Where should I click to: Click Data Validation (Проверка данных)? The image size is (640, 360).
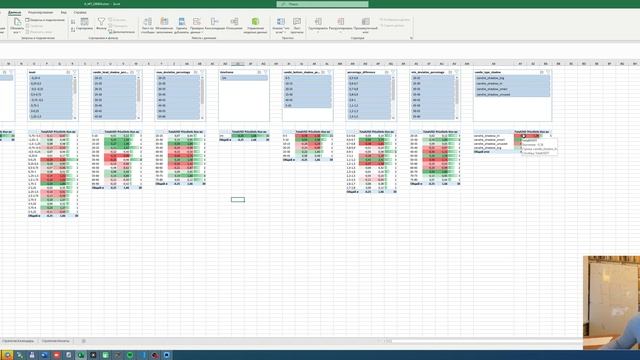197,26
